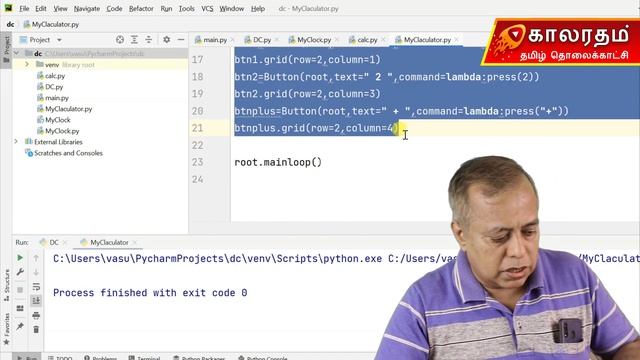Hide the Project panel with minus icon
Screen dimensions: 640x360
click(181, 39)
